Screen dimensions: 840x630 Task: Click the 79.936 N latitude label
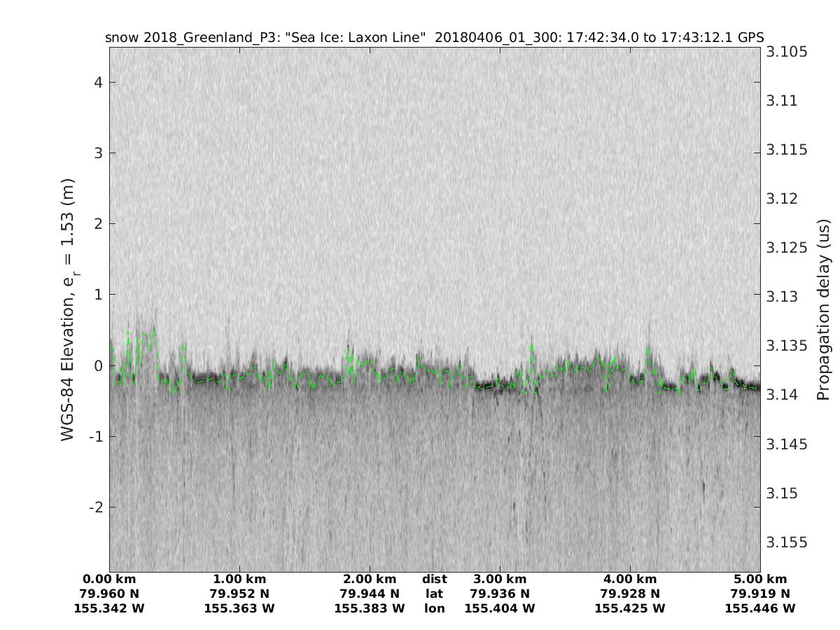coord(500,594)
